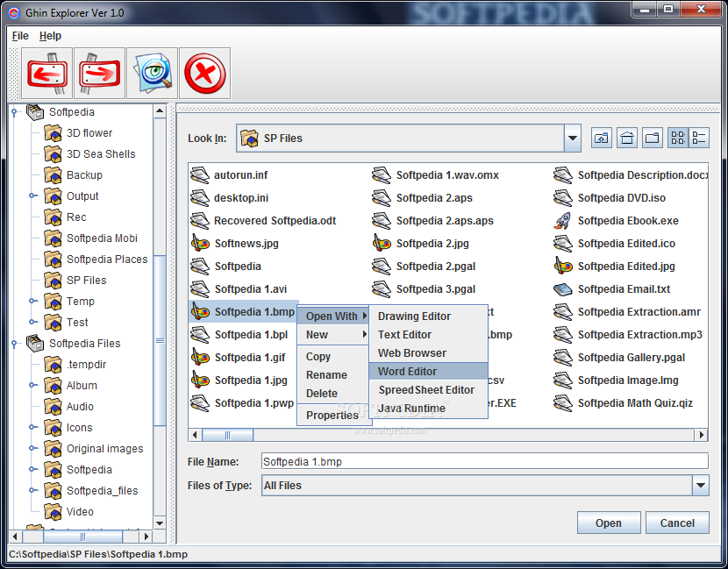Select the Backup folder icon
The width and height of the screenshot is (728, 569).
(53, 175)
